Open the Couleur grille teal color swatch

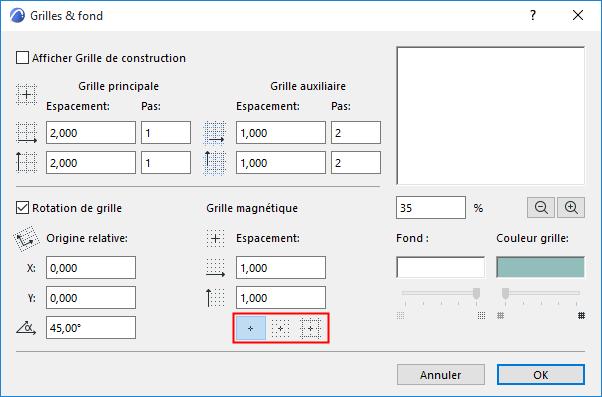[x=541, y=267]
